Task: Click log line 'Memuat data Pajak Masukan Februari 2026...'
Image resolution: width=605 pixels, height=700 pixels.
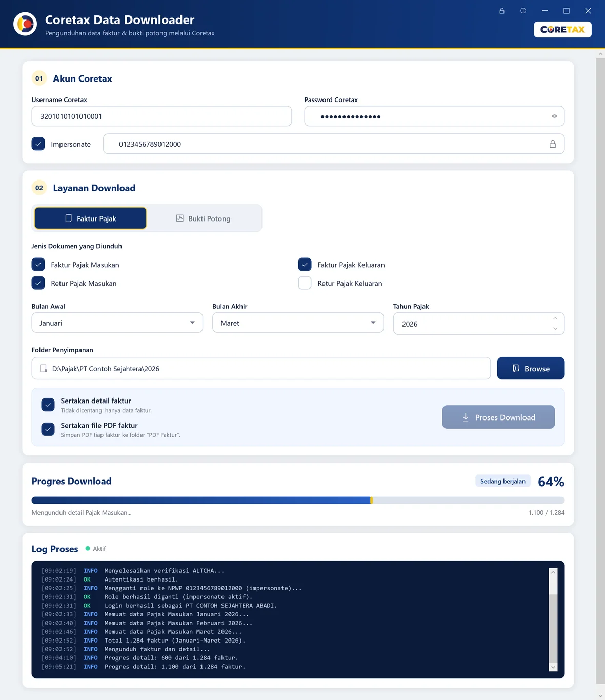Action: (x=178, y=623)
